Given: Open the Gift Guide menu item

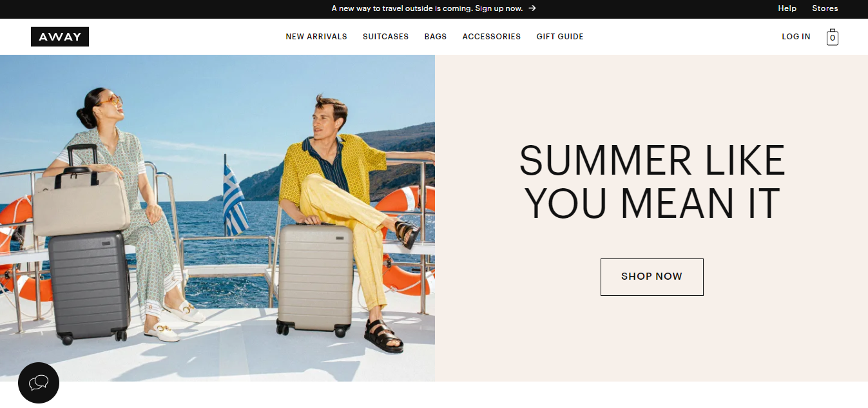Looking at the screenshot, I should pos(560,37).
